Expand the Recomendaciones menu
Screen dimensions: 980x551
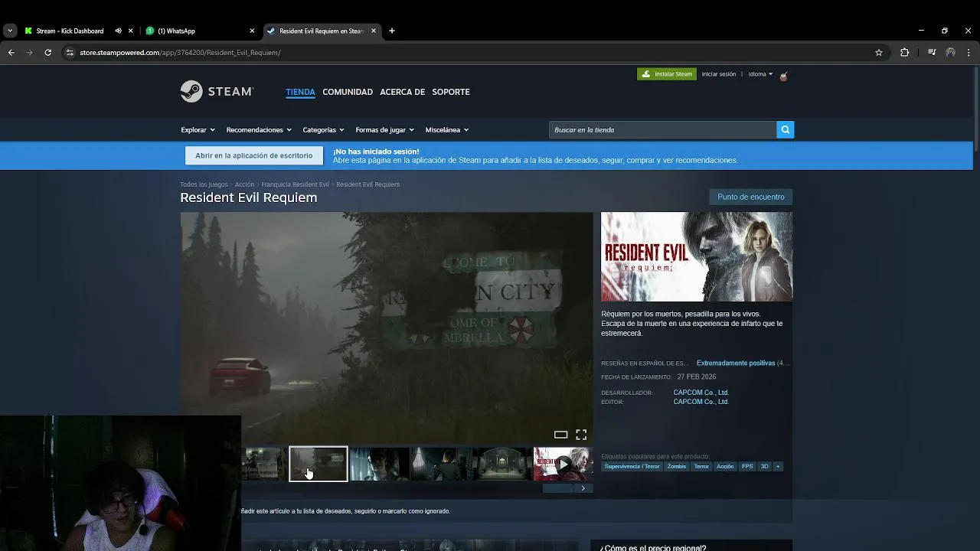coord(258,130)
